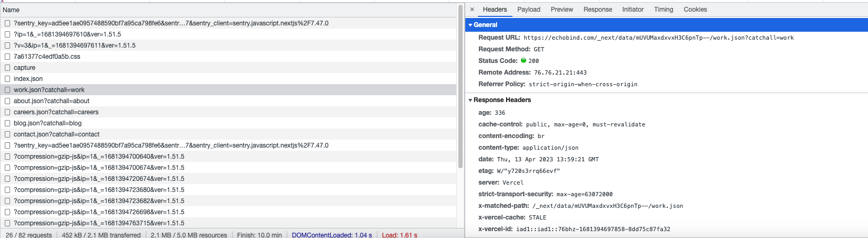Close the request details panel
The width and height of the screenshot is (868, 238).
tap(472, 10)
